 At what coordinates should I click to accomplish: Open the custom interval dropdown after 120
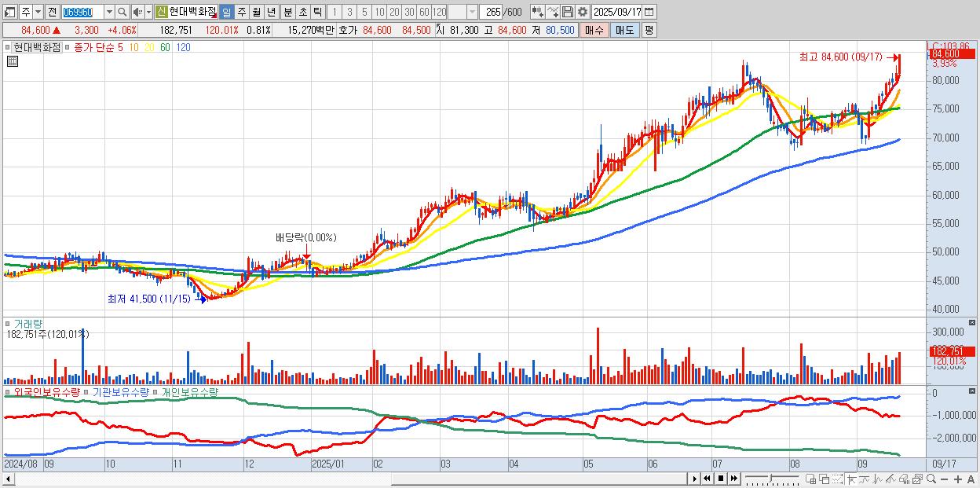[x=472, y=12]
